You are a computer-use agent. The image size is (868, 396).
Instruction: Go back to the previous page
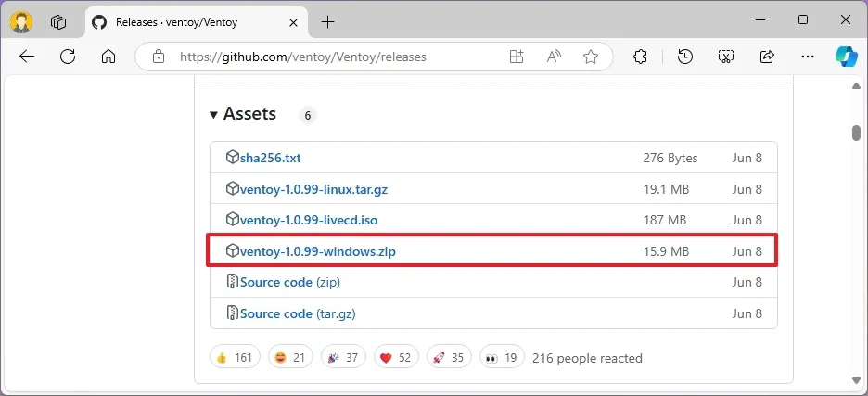click(27, 57)
